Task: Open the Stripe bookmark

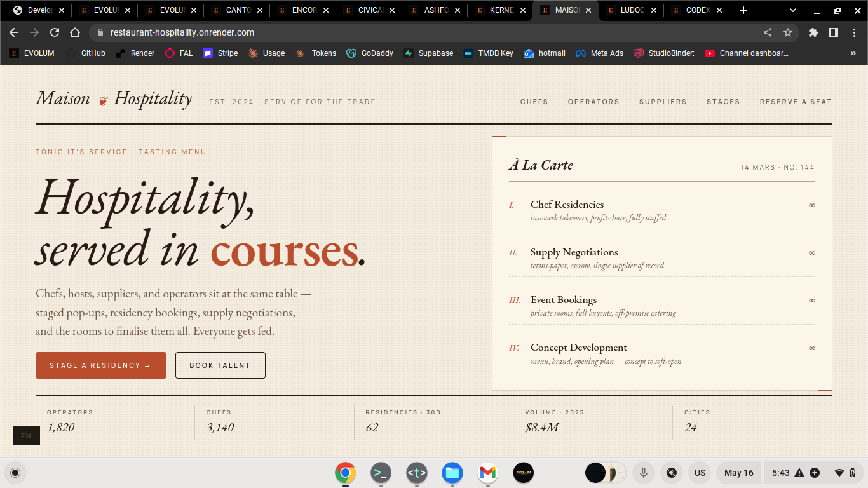Action: pos(220,53)
